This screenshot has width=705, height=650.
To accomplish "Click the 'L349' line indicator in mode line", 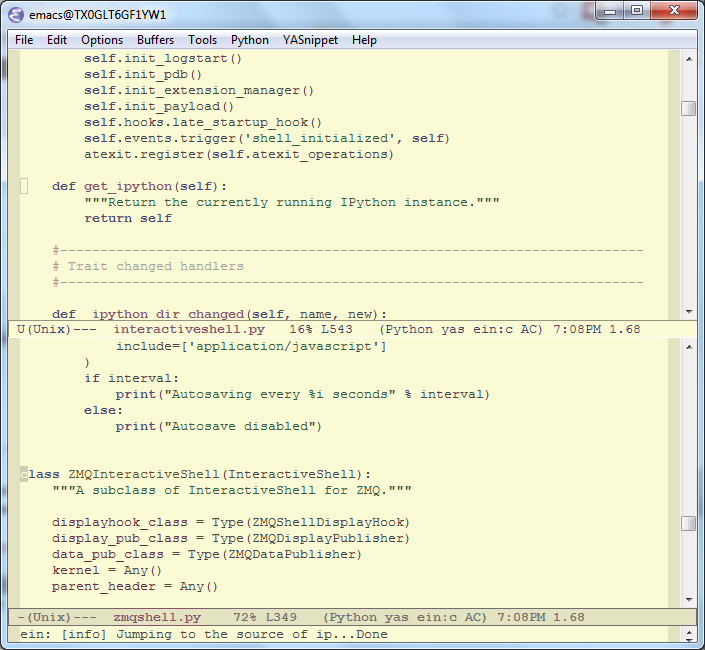I will click(x=281, y=617).
